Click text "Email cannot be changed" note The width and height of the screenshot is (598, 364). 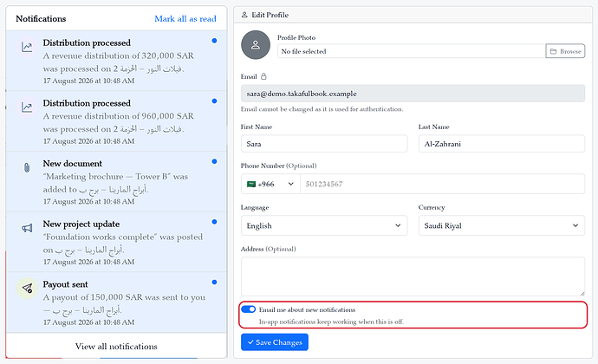click(x=322, y=109)
